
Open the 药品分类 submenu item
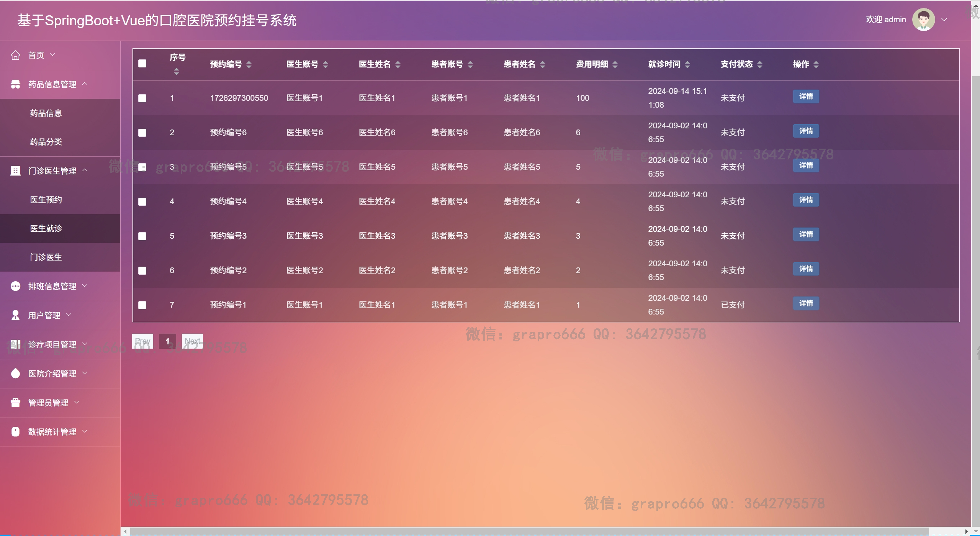(x=46, y=142)
